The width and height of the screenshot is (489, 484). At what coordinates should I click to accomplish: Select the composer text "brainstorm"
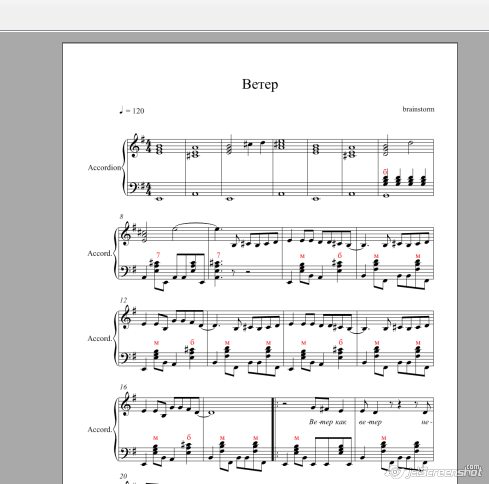(418, 109)
